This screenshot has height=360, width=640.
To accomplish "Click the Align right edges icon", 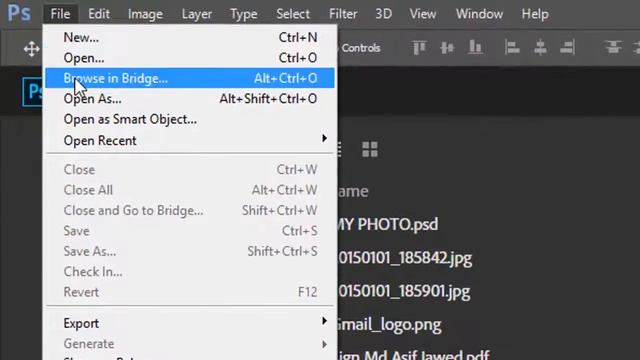I will [x=568, y=48].
